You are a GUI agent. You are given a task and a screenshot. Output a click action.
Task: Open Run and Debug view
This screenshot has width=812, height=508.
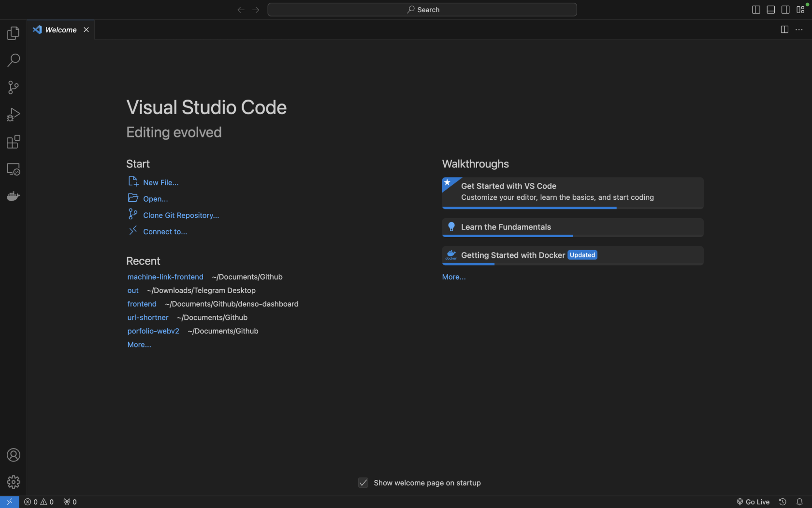click(x=14, y=115)
